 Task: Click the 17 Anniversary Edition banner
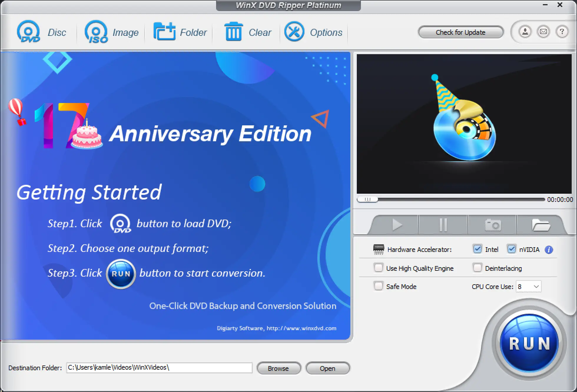(173, 127)
